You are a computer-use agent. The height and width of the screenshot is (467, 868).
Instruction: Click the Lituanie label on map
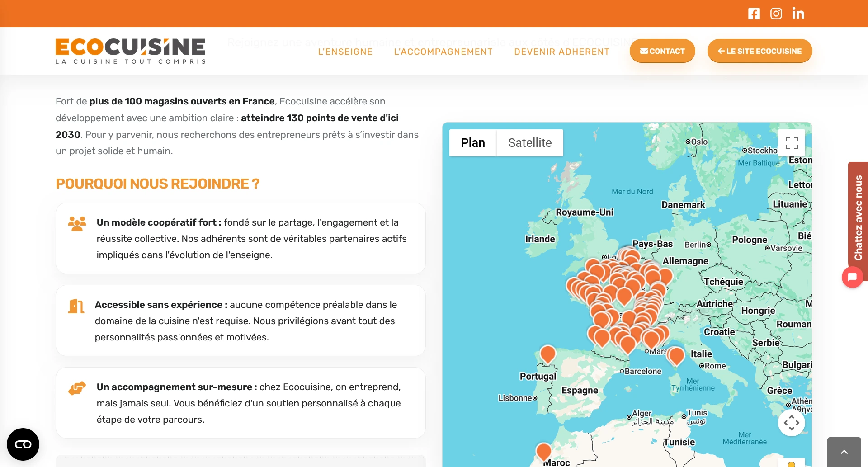tap(790, 204)
